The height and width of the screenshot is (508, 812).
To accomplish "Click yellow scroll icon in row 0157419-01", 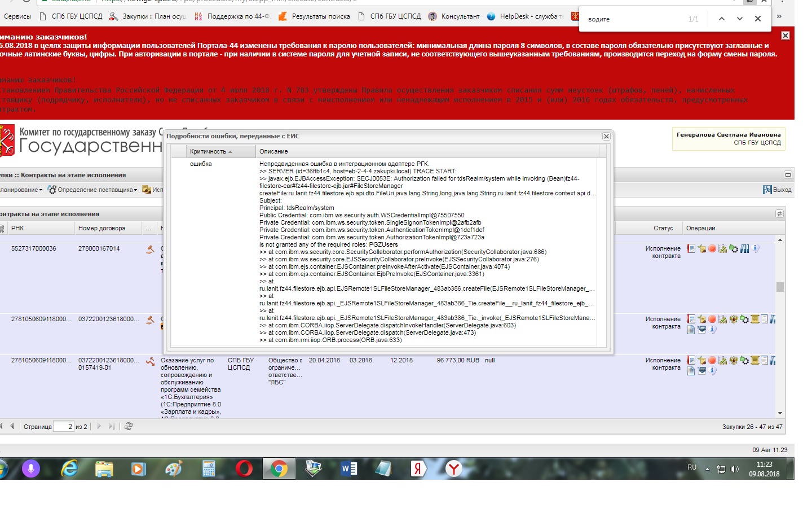I will tap(755, 360).
